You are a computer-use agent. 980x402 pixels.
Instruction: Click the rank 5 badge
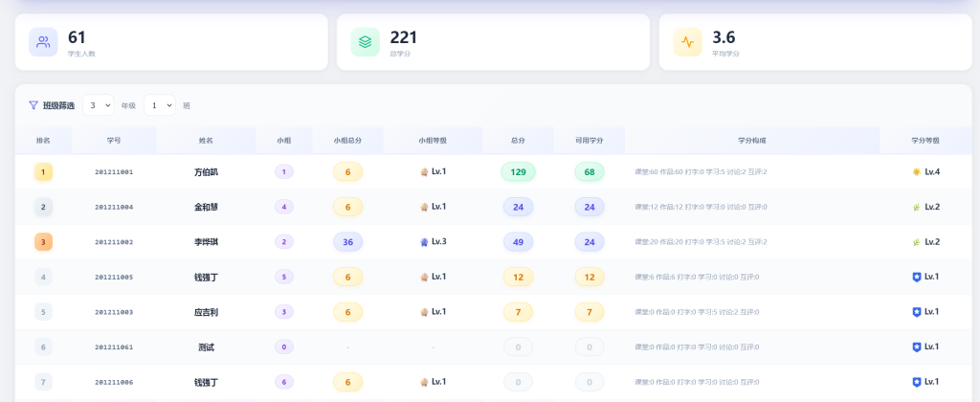[43, 311]
